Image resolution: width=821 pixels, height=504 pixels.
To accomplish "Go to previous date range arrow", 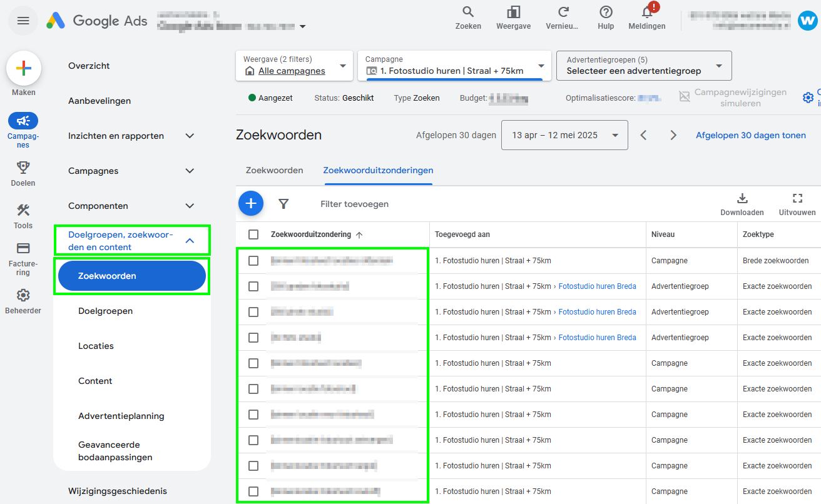I will 643,135.
